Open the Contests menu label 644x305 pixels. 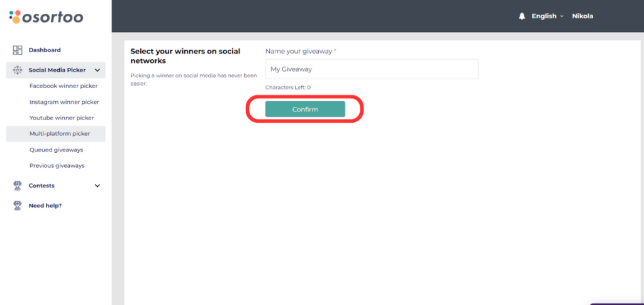[42, 186]
